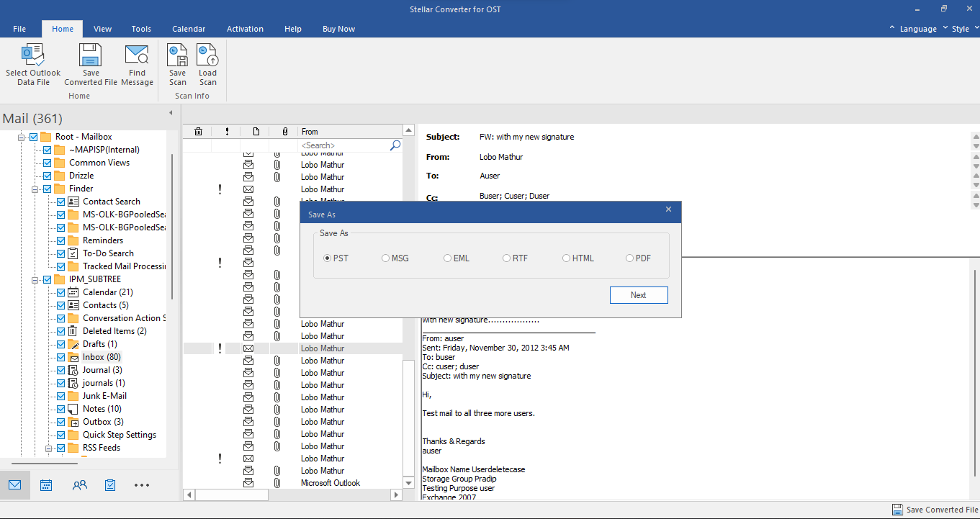Image resolution: width=980 pixels, height=519 pixels.
Task: Switch to View tab
Action: point(103,29)
